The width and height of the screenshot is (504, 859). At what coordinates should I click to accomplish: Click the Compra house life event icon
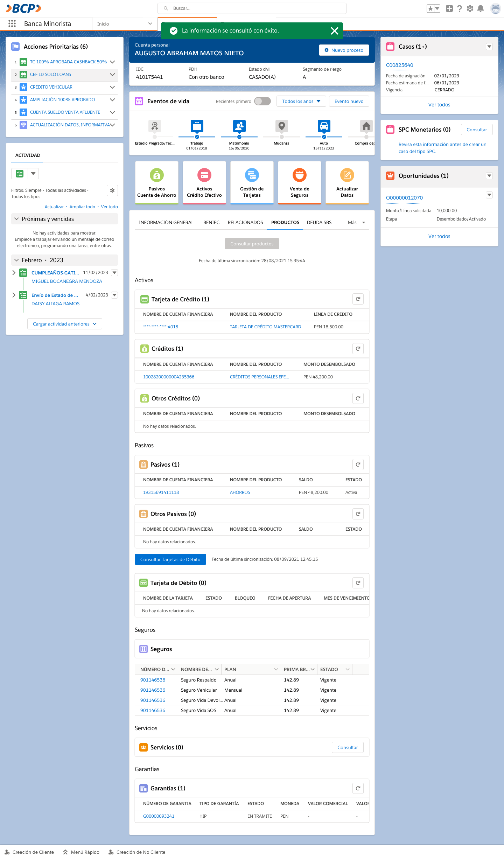click(x=366, y=126)
